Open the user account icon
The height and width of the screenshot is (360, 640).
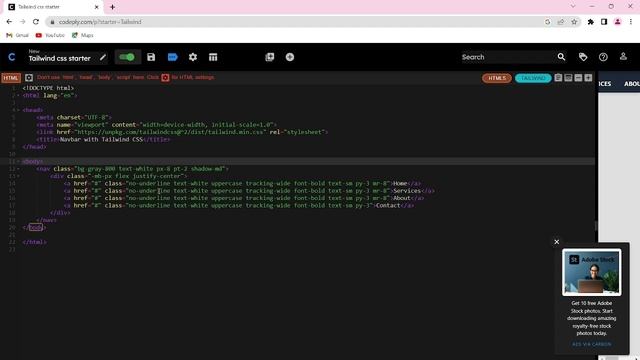(x=623, y=57)
